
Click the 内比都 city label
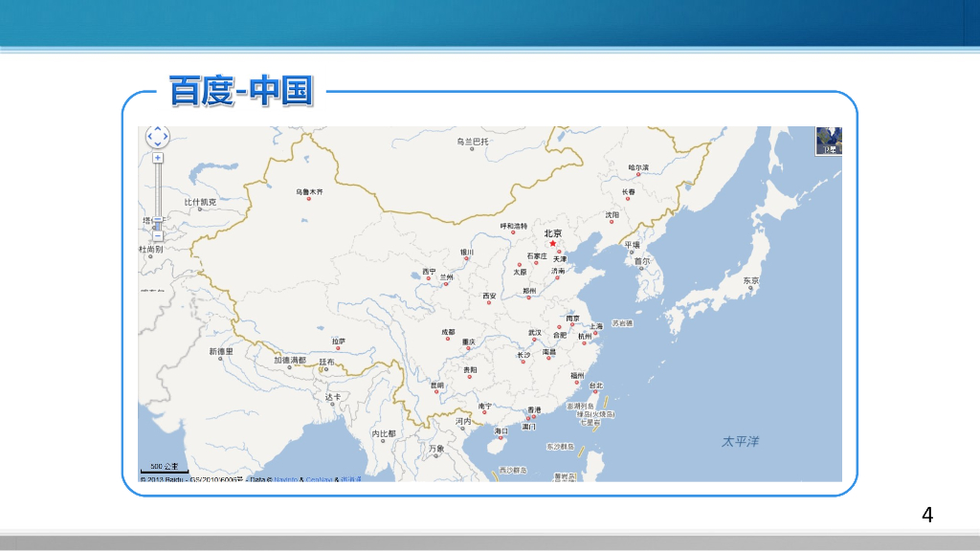coord(384,433)
